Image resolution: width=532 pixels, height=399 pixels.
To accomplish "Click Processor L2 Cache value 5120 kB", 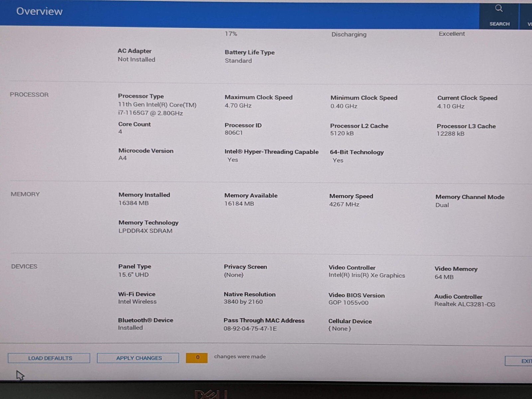I will coord(342,133).
